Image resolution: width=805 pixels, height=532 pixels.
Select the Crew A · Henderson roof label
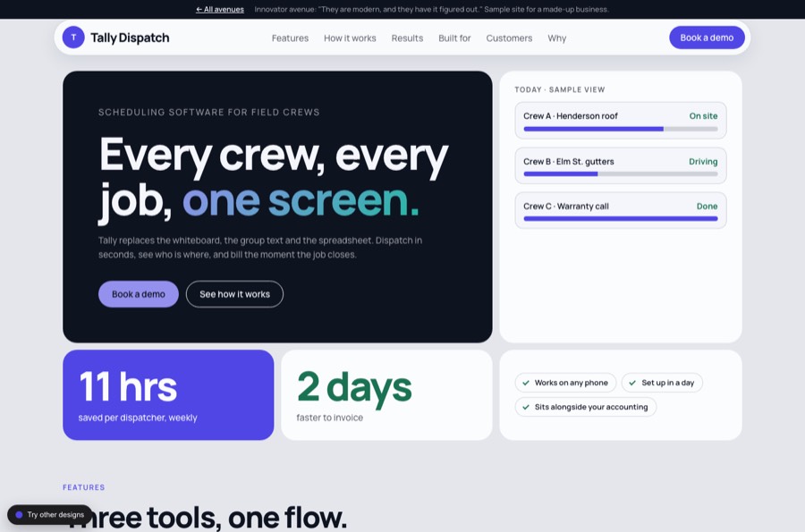[571, 116]
